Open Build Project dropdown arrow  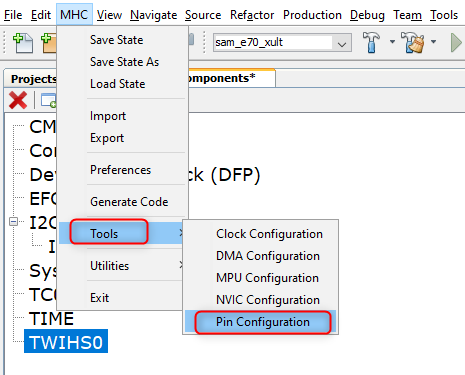pyautogui.click(x=392, y=42)
